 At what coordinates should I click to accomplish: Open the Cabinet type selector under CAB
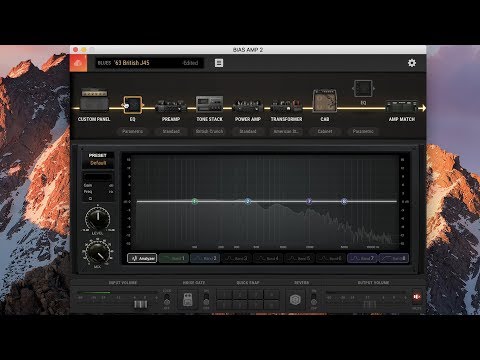[325, 131]
